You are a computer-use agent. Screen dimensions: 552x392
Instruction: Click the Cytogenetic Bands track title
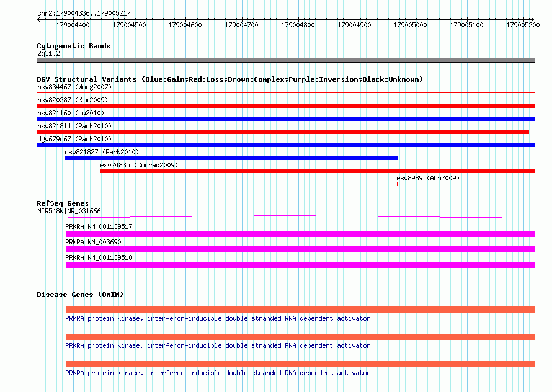tap(74, 46)
